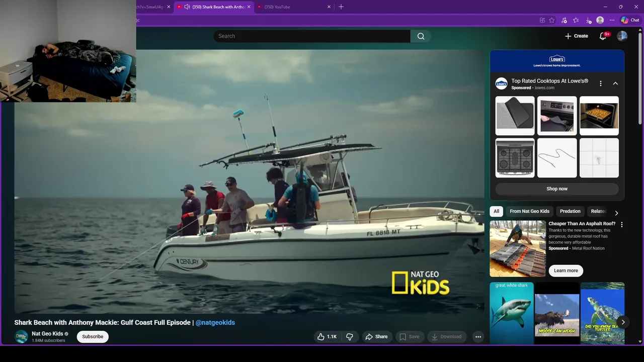
Task: Open the metal roof ad thumbnail
Action: tap(518, 248)
